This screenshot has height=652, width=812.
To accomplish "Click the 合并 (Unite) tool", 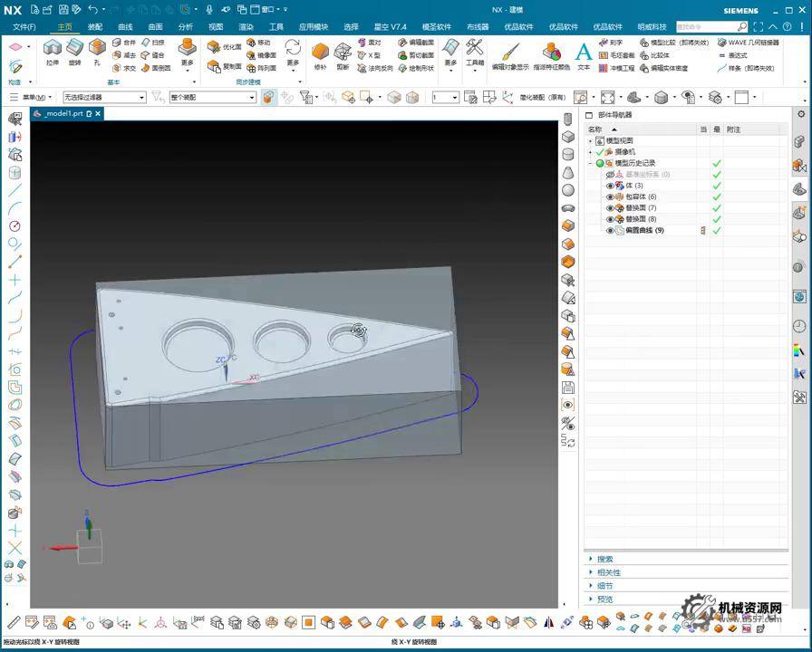I will point(124,43).
